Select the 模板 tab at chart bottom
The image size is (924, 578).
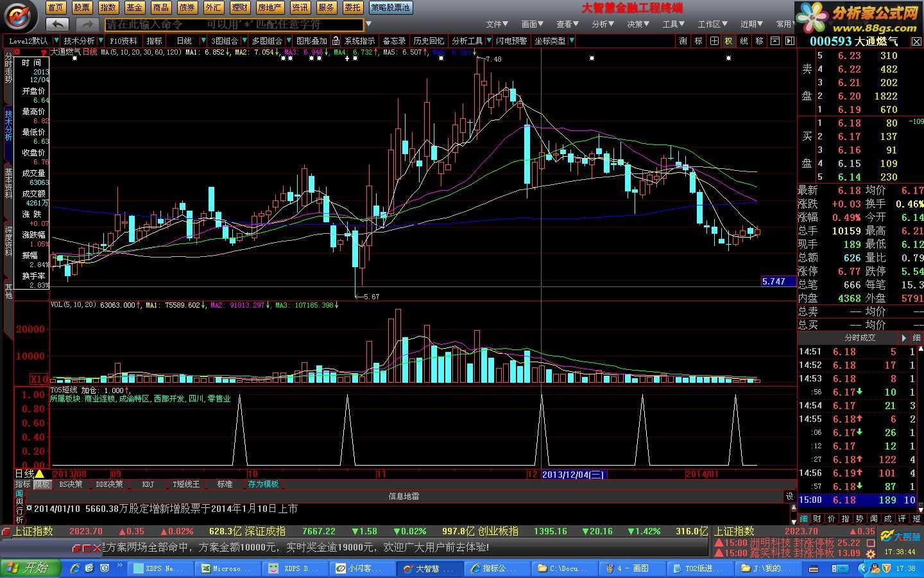point(42,484)
